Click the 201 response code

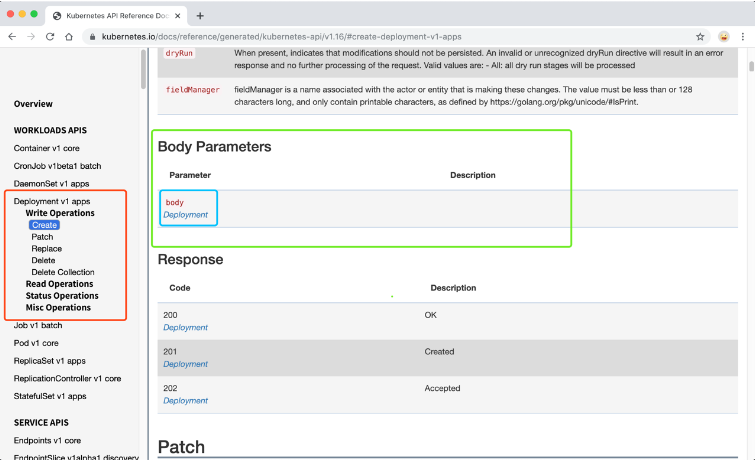tap(170, 352)
